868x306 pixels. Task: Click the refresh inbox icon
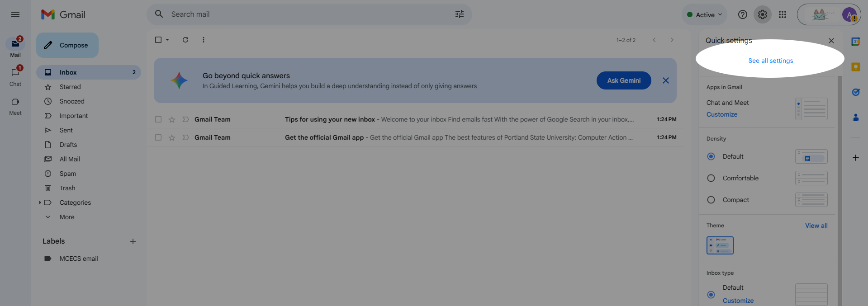pos(185,40)
